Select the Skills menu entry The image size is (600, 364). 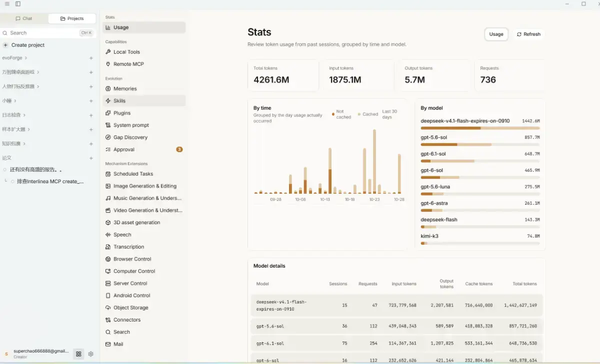(144, 101)
